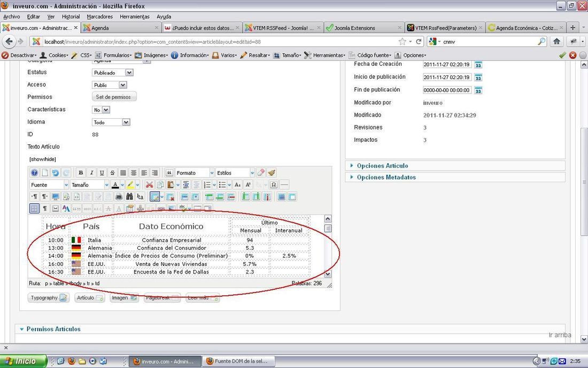Open the Archivo menu

[12, 17]
